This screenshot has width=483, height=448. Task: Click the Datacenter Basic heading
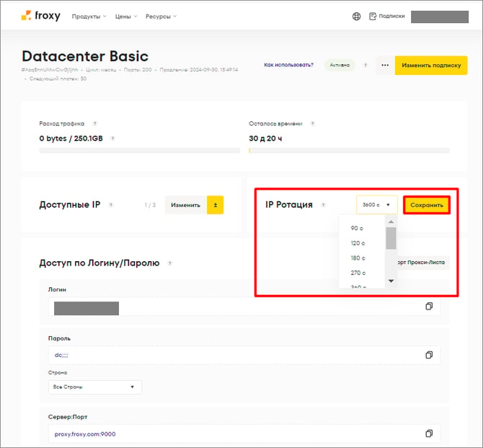tap(85, 56)
